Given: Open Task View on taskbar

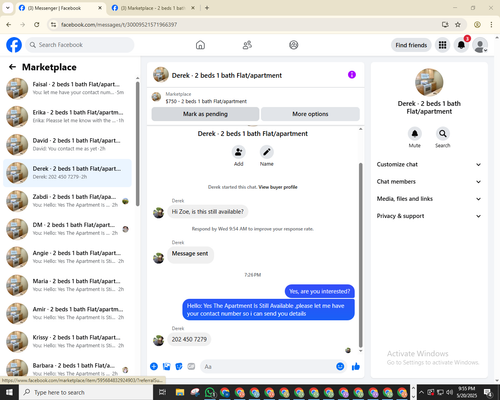Looking at the screenshot, I should coord(162,392).
